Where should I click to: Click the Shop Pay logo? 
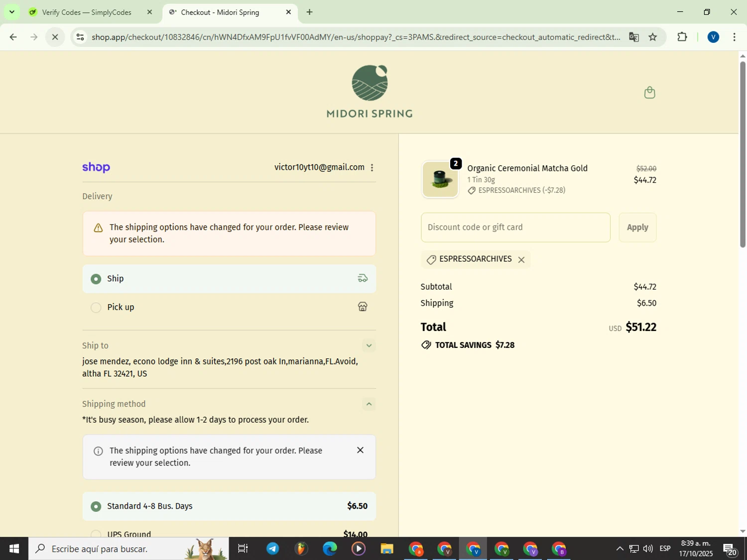point(96,167)
